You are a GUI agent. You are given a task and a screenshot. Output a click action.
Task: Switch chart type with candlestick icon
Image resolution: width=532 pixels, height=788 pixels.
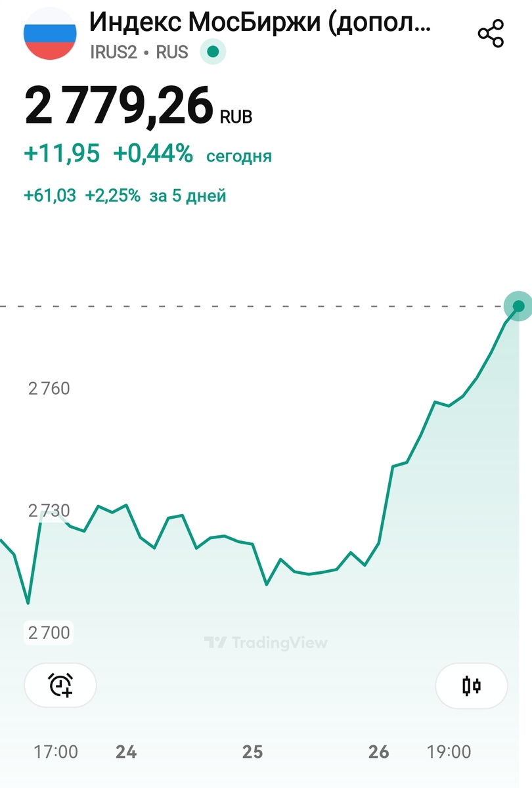coord(472,686)
